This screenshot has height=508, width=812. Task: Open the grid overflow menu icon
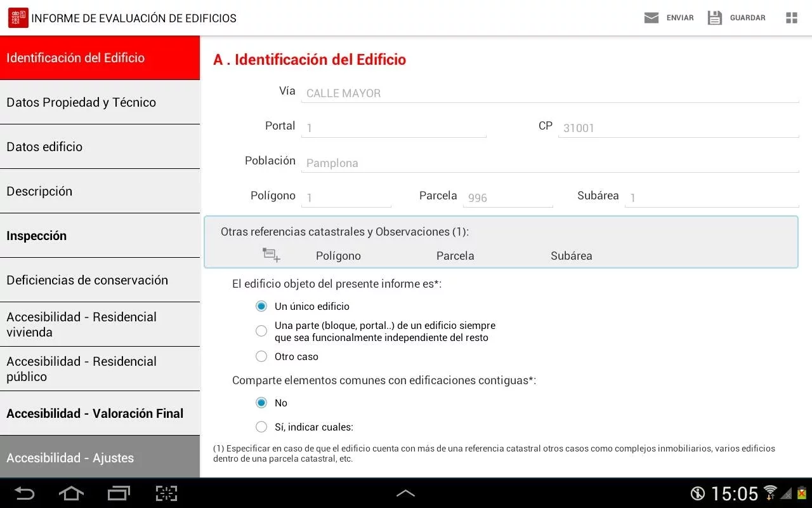coord(792,18)
